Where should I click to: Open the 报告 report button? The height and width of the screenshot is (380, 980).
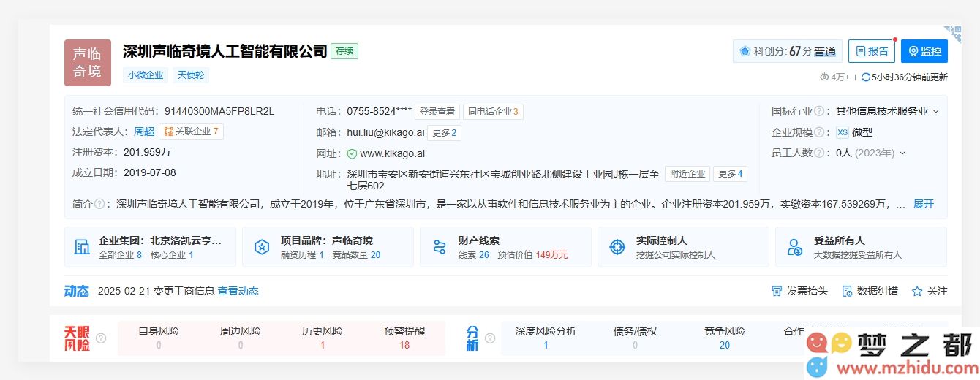[871, 51]
